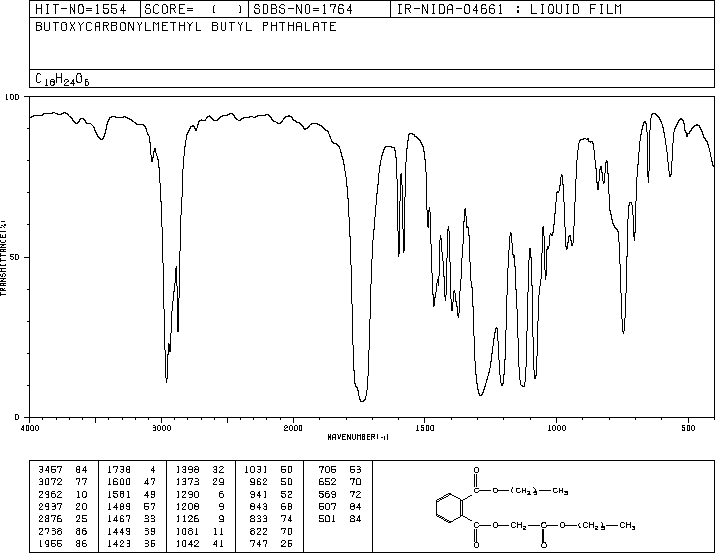Select the 1290 peak table entry
Viewport: 715px width, 553px height.
200,494
